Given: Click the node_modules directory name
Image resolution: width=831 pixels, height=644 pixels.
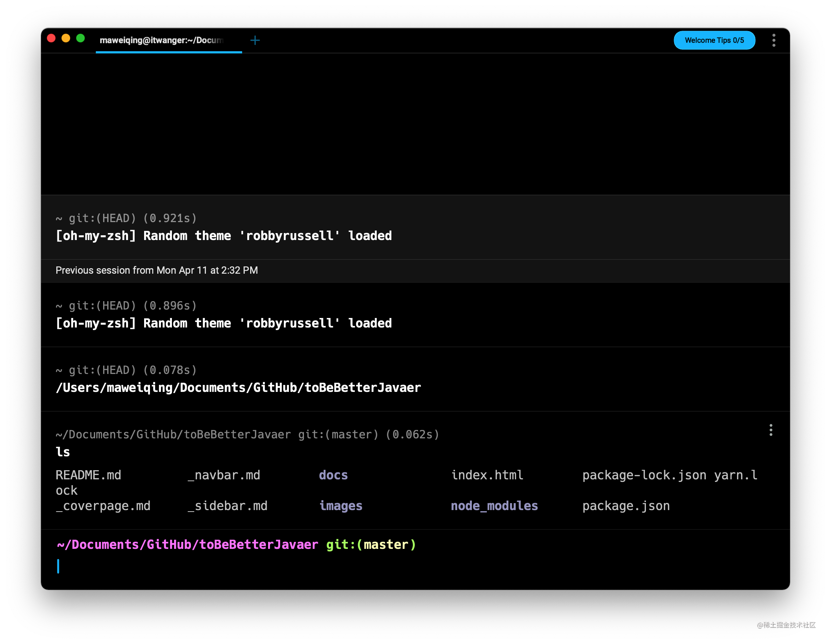Looking at the screenshot, I should click(494, 506).
